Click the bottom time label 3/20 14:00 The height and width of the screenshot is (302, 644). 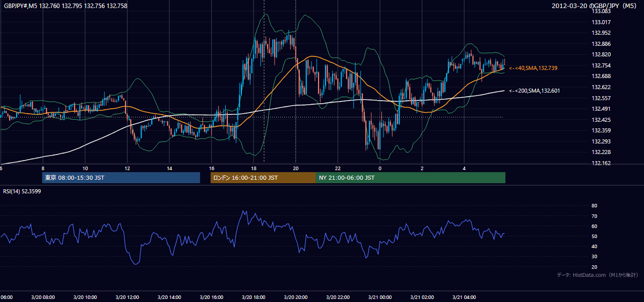[x=169, y=297]
